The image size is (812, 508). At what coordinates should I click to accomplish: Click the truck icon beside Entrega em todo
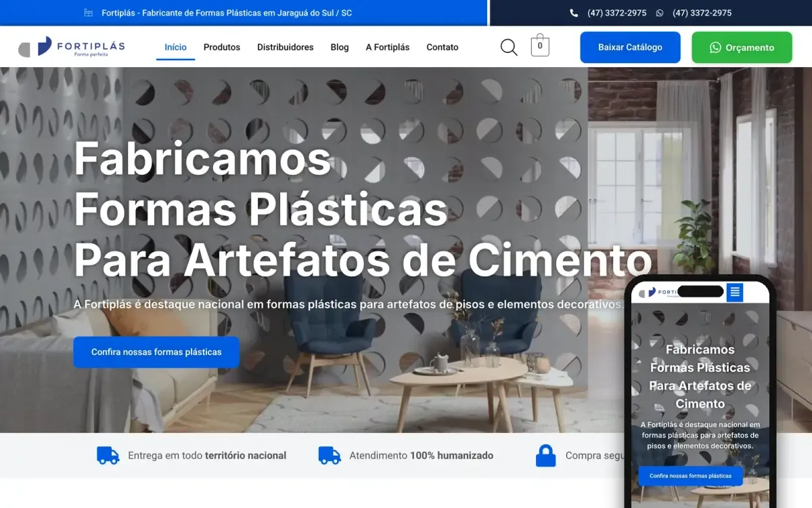(108, 455)
